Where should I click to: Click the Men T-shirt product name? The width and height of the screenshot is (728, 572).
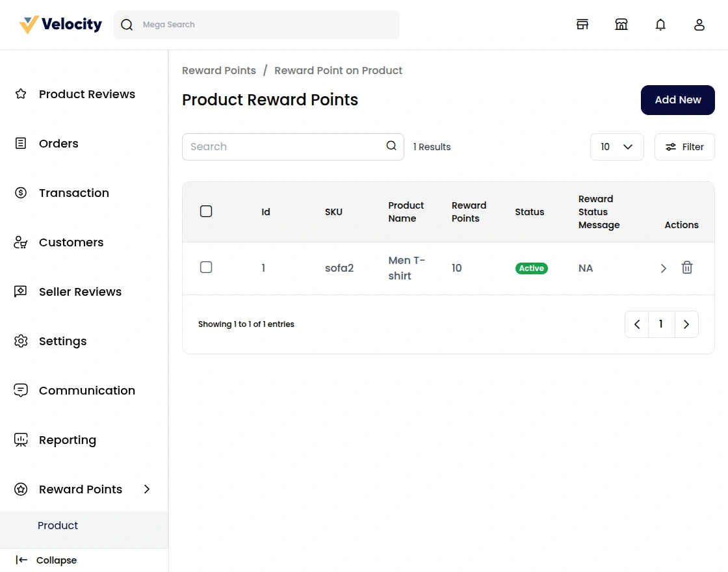point(406,268)
